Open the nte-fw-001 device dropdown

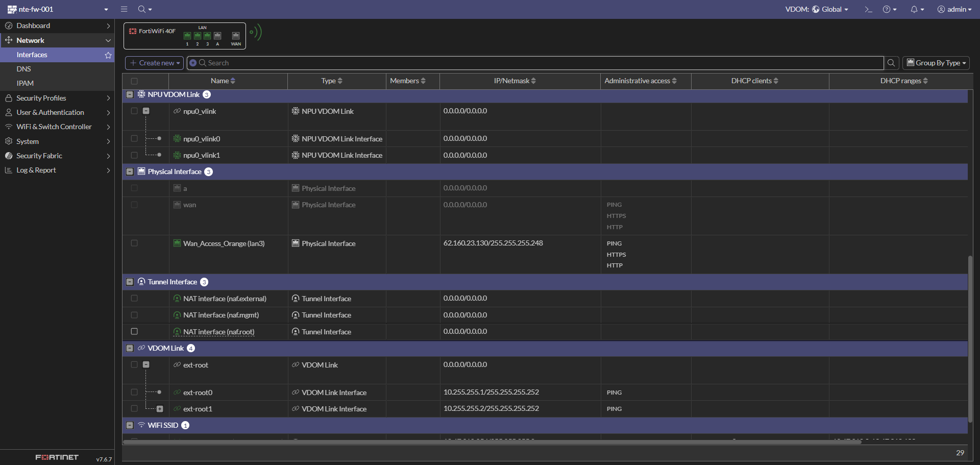coord(58,9)
